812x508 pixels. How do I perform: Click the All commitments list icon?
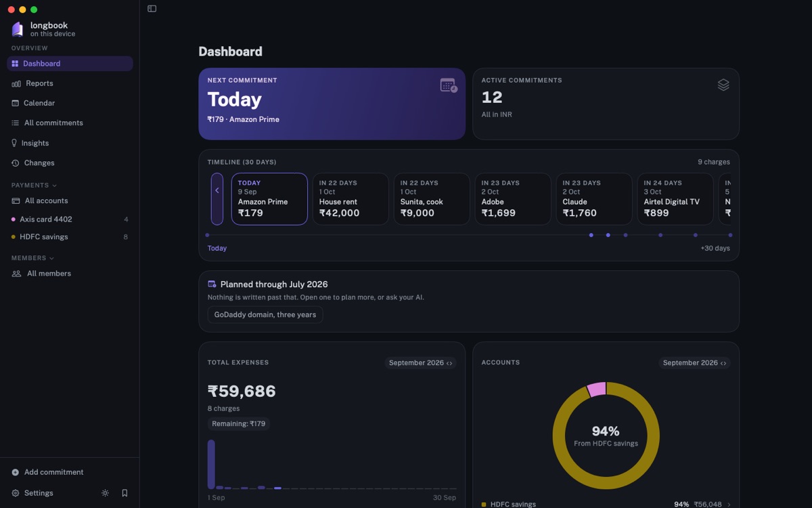click(x=15, y=123)
